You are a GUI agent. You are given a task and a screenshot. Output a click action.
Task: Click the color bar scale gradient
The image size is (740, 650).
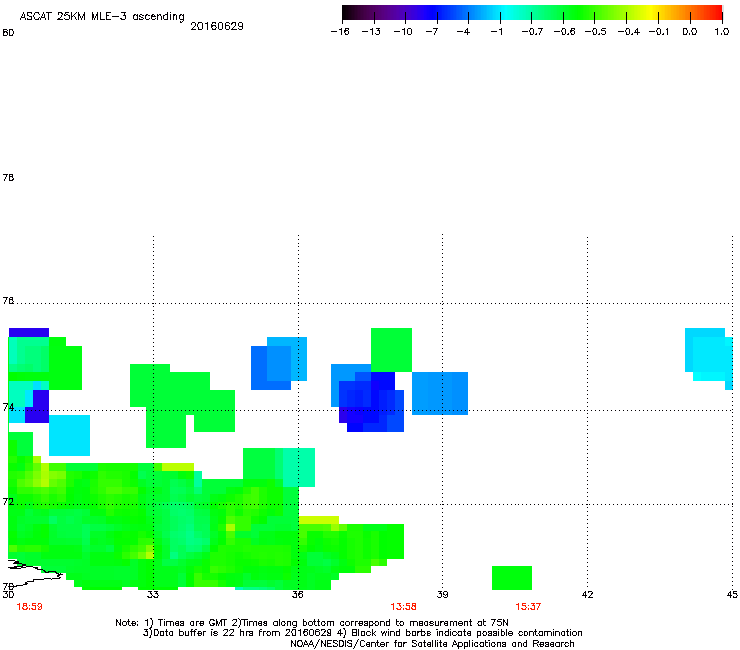click(532, 12)
